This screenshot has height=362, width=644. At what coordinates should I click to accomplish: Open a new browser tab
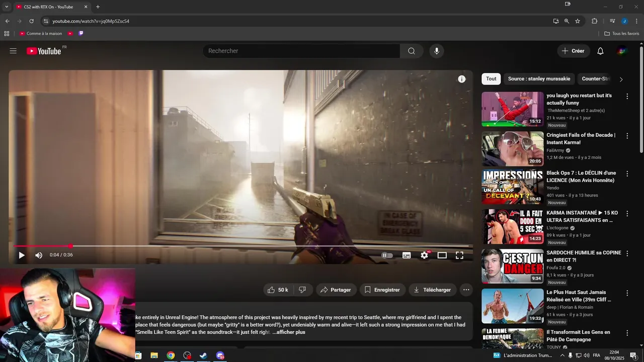[98, 7]
